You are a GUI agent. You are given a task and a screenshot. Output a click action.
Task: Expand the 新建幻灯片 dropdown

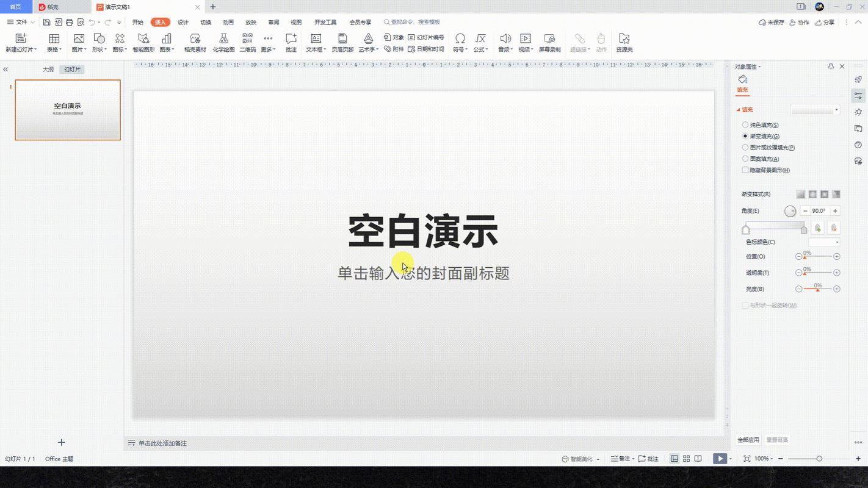(x=36, y=49)
